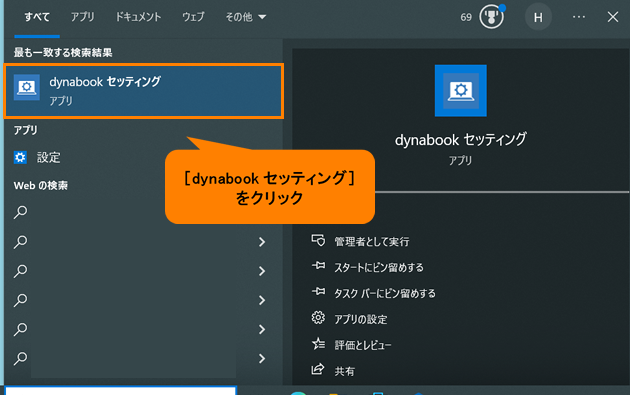Select 共有 option

click(x=345, y=371)
